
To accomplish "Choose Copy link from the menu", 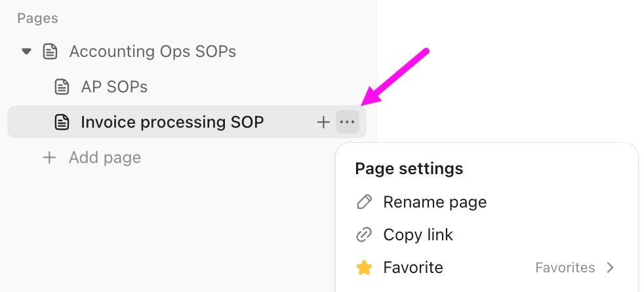I will pos(418,234).
